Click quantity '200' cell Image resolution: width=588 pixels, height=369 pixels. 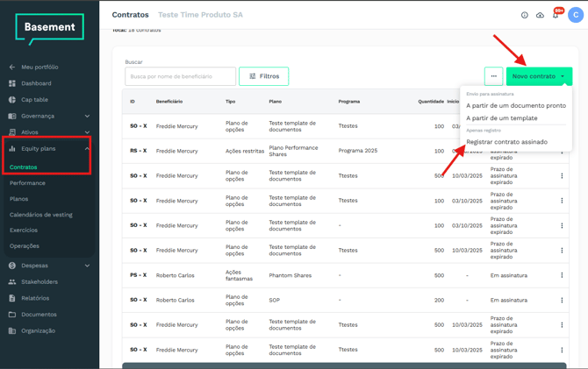[439, 300]
